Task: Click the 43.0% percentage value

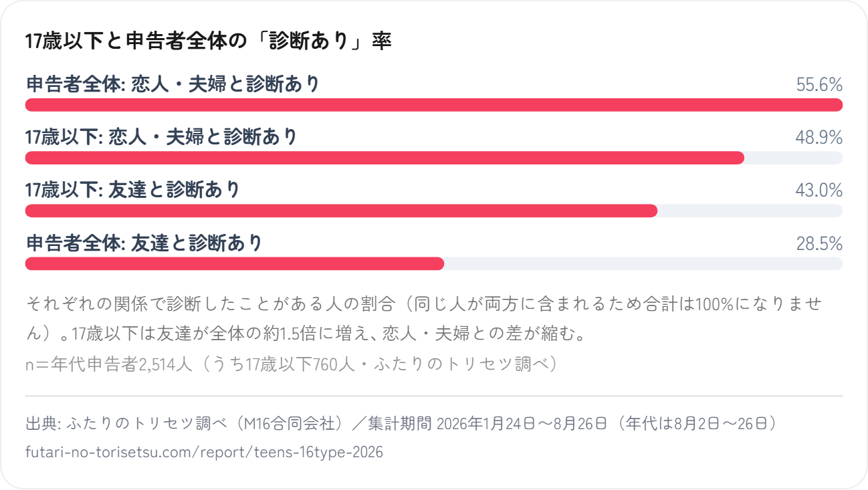Action: click(819, 191)
